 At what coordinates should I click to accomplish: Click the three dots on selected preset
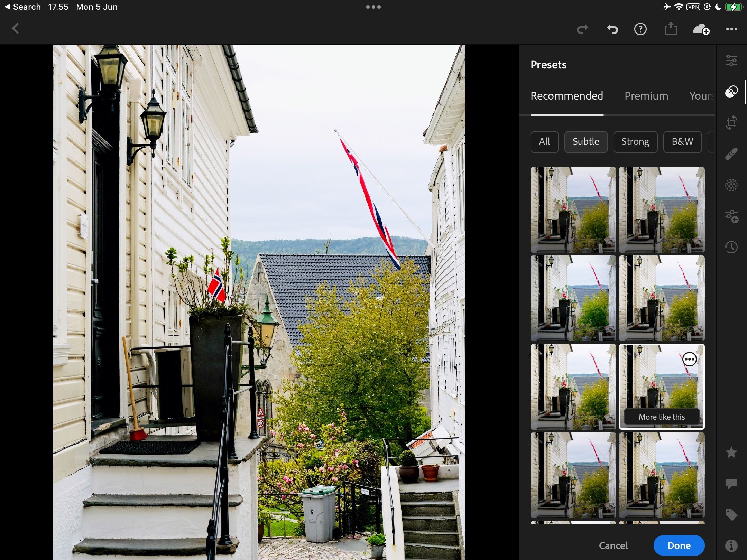tap(689, 360)
